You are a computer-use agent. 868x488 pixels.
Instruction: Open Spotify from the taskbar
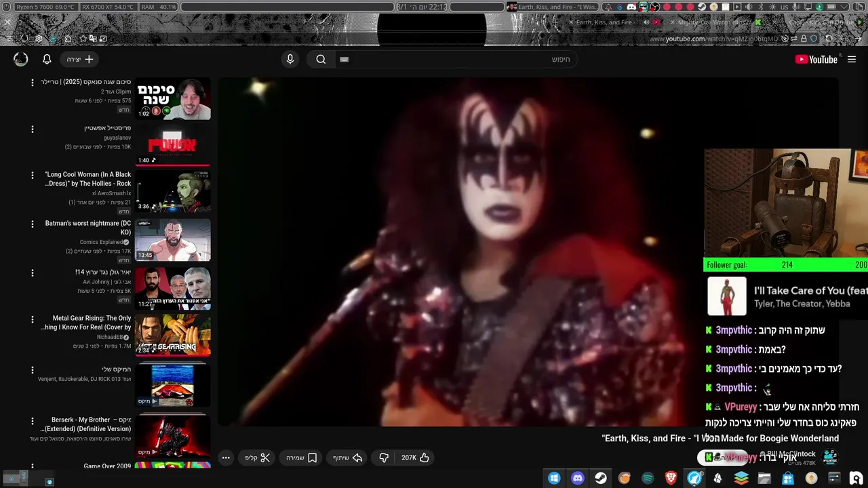[648, 478]
